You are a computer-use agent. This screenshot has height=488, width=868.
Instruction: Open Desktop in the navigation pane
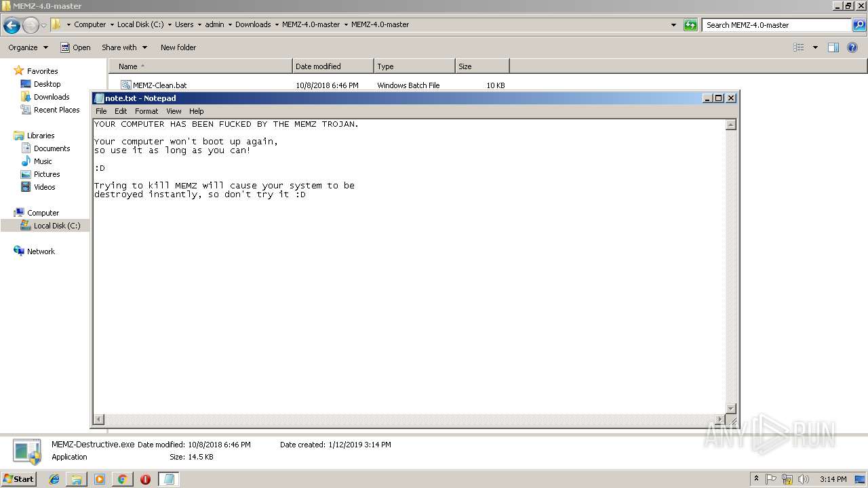pyautogui.click(x=47, y=84)
